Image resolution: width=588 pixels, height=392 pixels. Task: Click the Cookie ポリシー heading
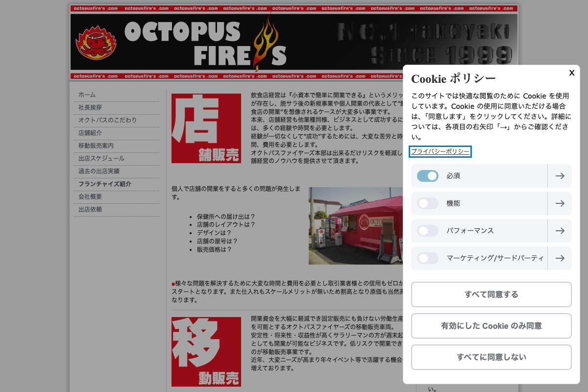[453, 79]
